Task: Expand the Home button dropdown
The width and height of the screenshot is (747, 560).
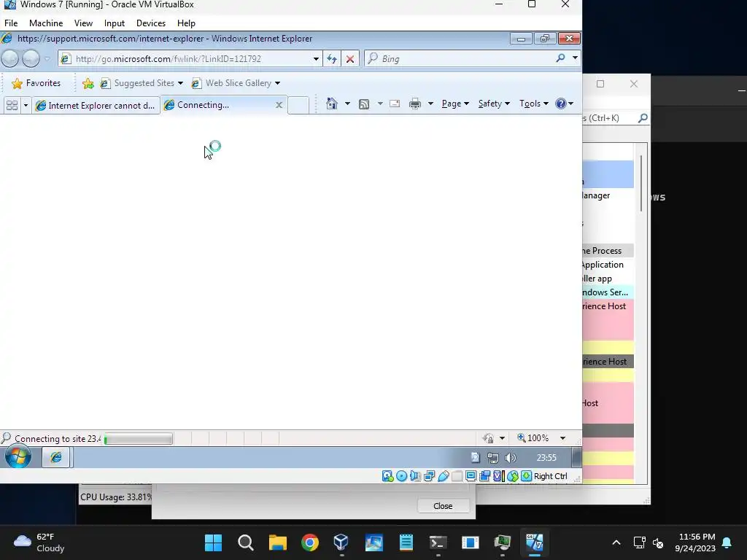Action: click(x=348, y=104)
